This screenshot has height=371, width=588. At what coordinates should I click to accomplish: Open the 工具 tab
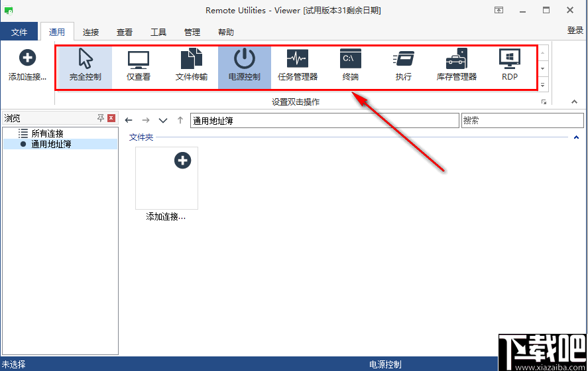click(x=158, y=32)
